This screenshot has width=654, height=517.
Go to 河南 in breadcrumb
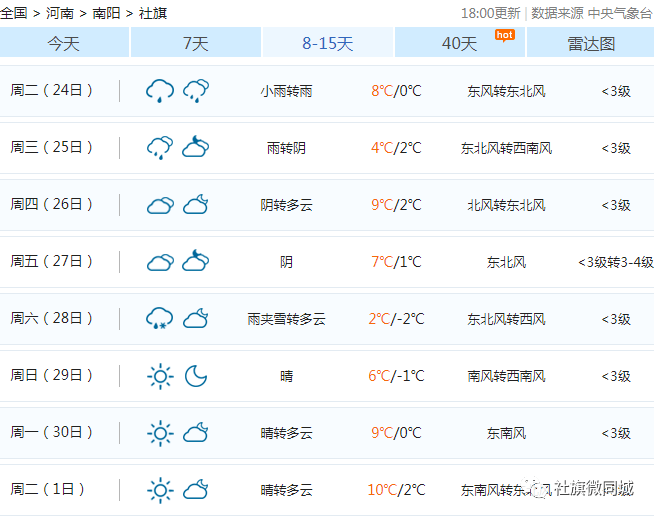click(60, 13)
